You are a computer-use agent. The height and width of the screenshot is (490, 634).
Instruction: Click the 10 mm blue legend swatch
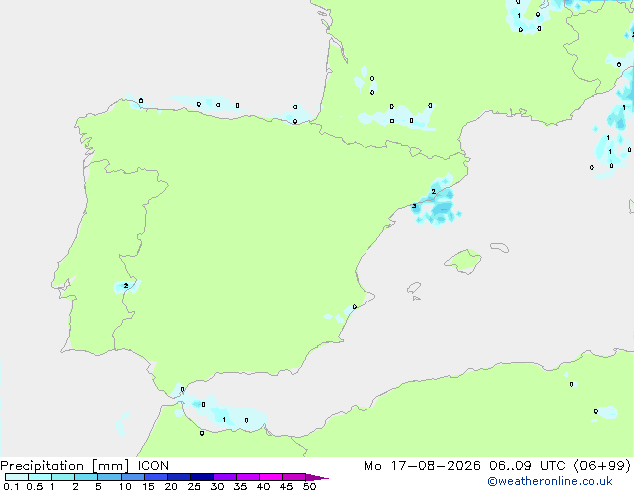[x=133, y=477]
